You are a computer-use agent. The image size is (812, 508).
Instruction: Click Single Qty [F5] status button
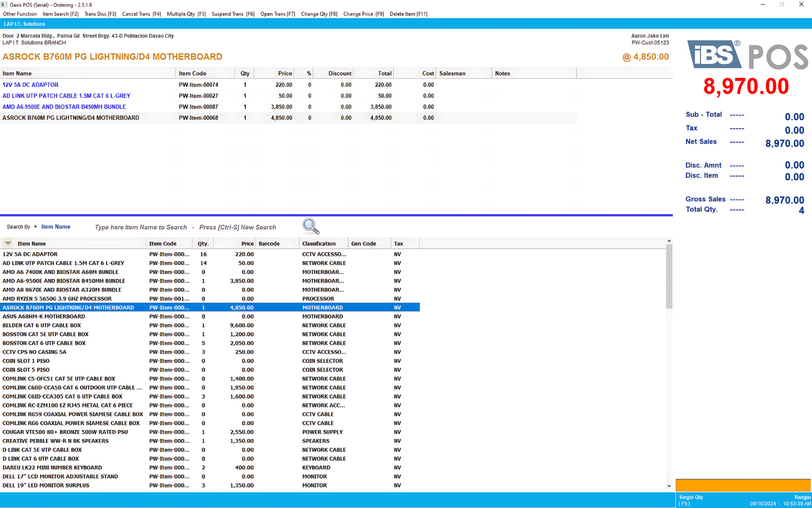(x=691, y=500)
